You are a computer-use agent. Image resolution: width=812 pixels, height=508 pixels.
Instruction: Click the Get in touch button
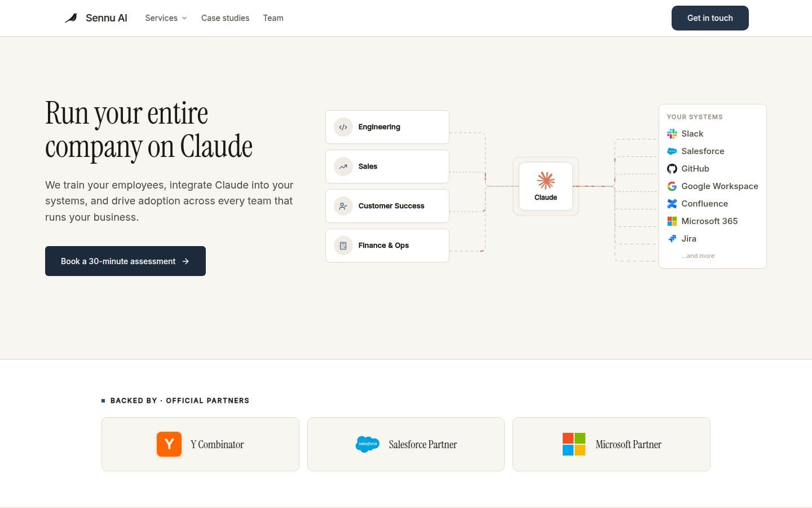(x=710, y=18)
